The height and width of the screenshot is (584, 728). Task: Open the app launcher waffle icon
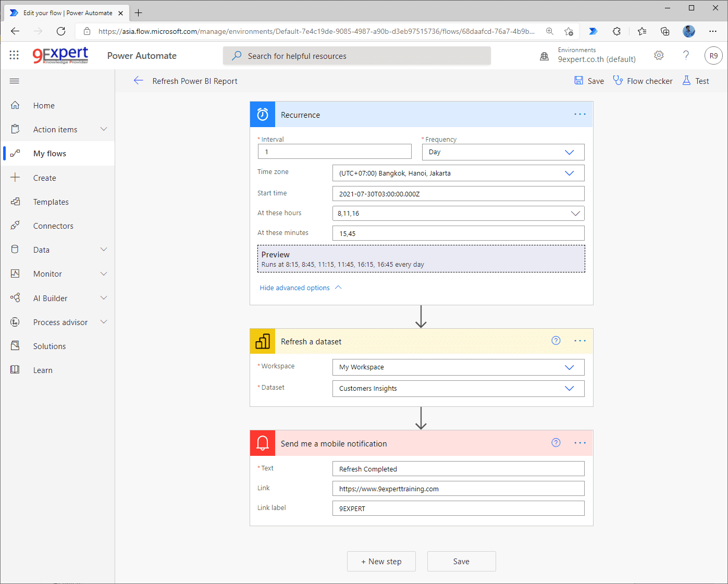click(14, 55)
